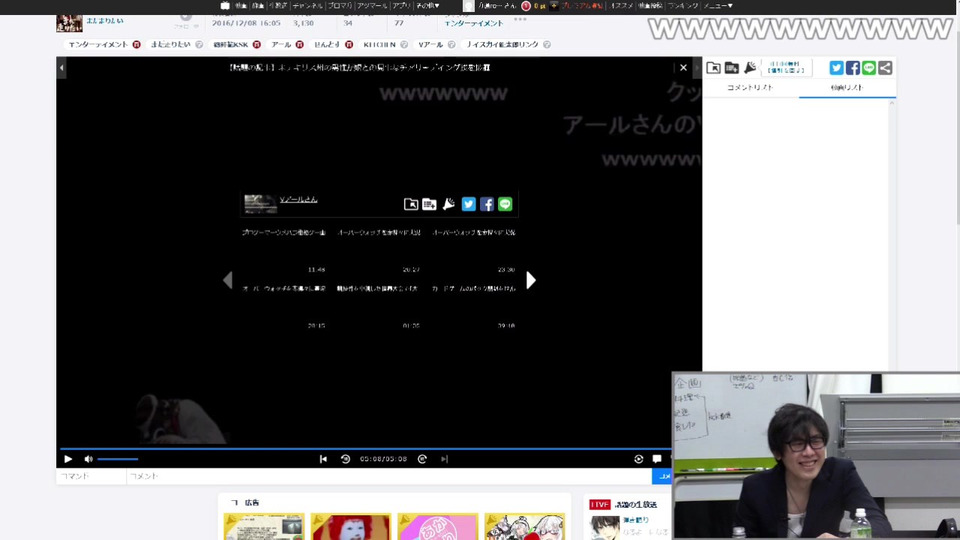This screenshot has width=960, height=540.
Task: Open uploader thumbnail in end-screen overlay
Action: (260, 204)
